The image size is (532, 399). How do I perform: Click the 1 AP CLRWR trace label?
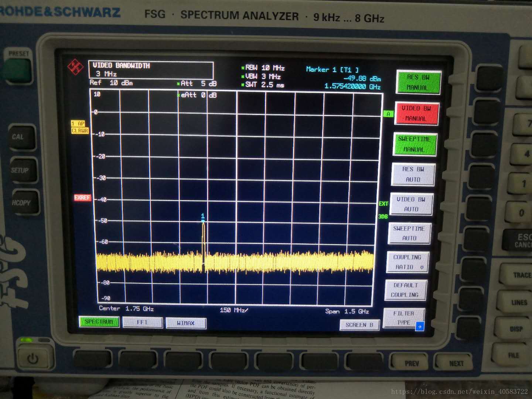[x=80, y=127]
